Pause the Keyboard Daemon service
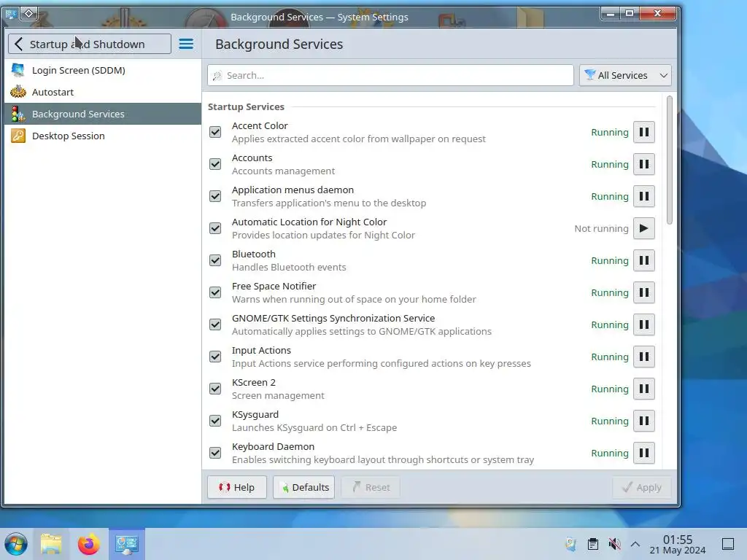This screenshot has height=560, width=747. coord(643,453)
